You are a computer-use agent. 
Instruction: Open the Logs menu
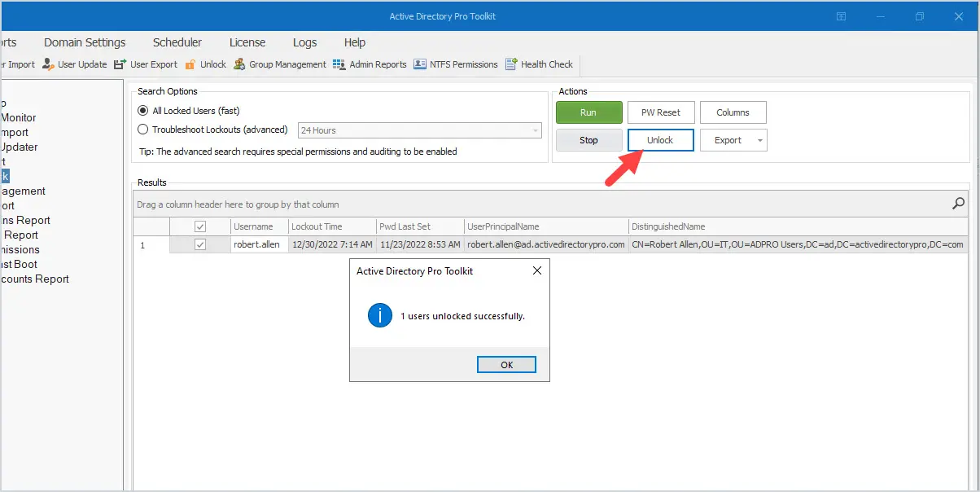tap(304, 42)
